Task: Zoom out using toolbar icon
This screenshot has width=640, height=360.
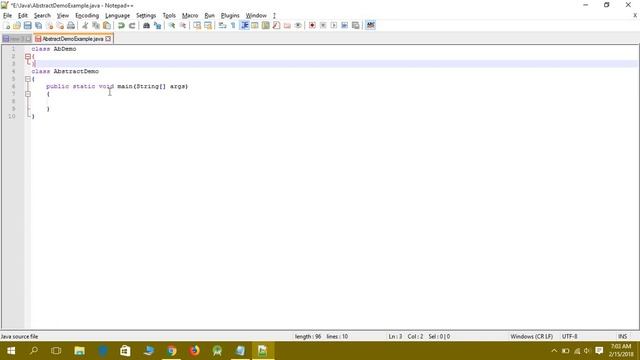Action: 182,25
